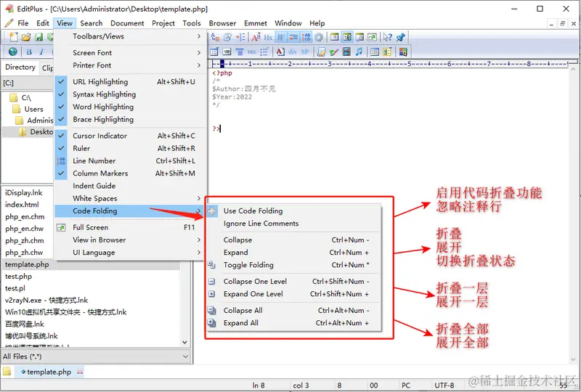This screenshot has width=581, height=392.
Task: Click the Italic I toolbar icon
Action: [x=41, y=52]
